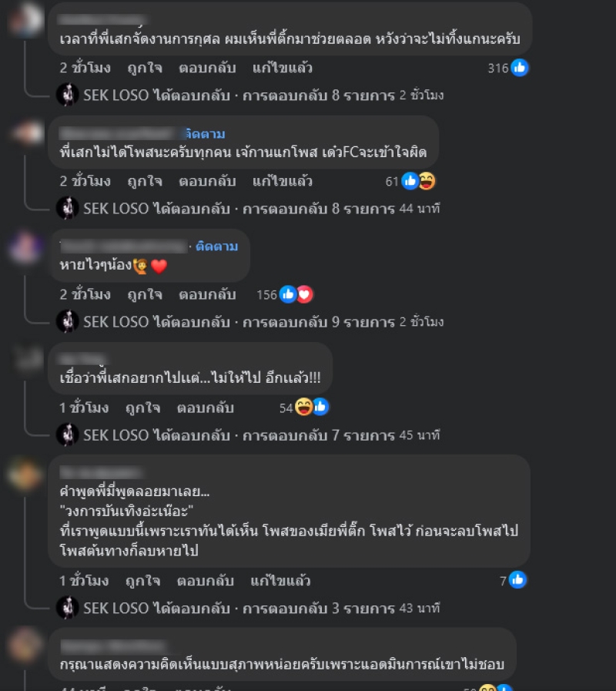Open the blurred profile picture of last commenter
The image size is (616, 691).
point(25,646)
